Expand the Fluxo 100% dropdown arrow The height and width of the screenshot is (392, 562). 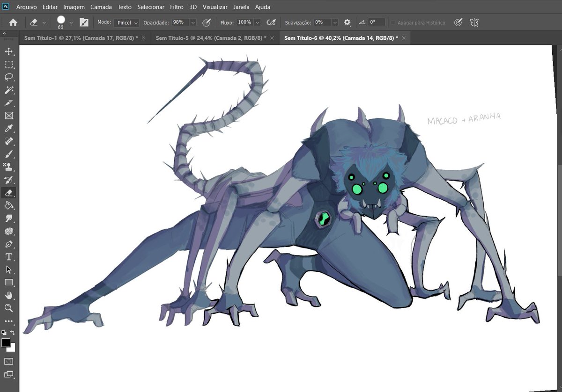point(258,22)
